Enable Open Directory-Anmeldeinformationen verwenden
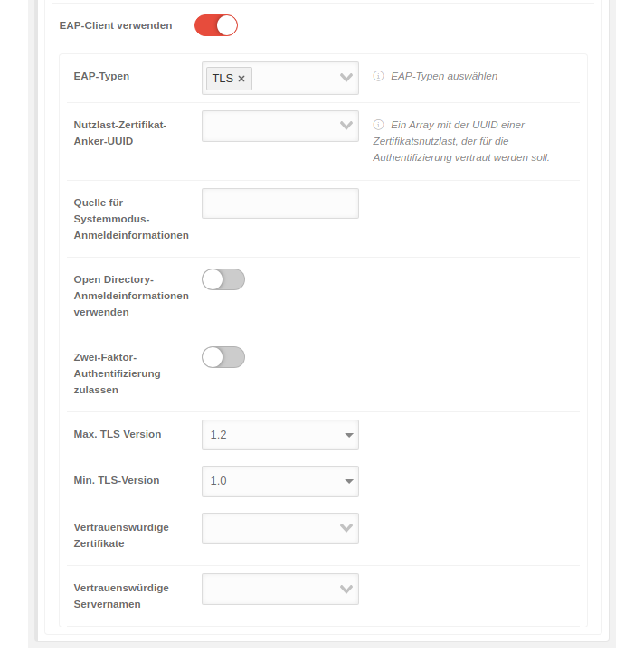The image size is (644, 651). coord(223,279)
